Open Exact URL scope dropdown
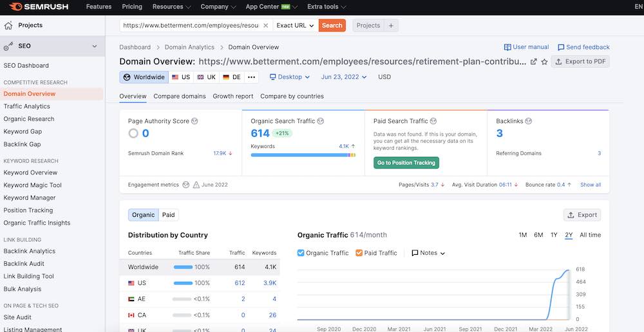This screenshot has width=644, height=332. (296, 26)
